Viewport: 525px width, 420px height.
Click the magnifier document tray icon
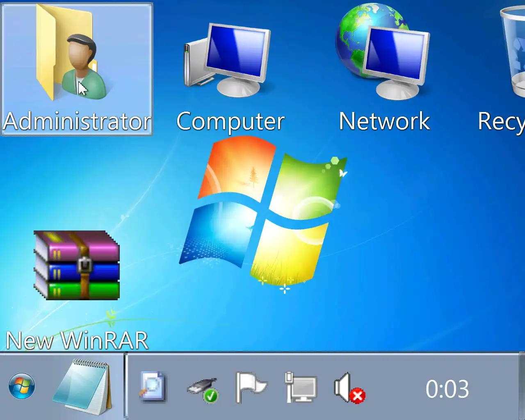[152, 386]
